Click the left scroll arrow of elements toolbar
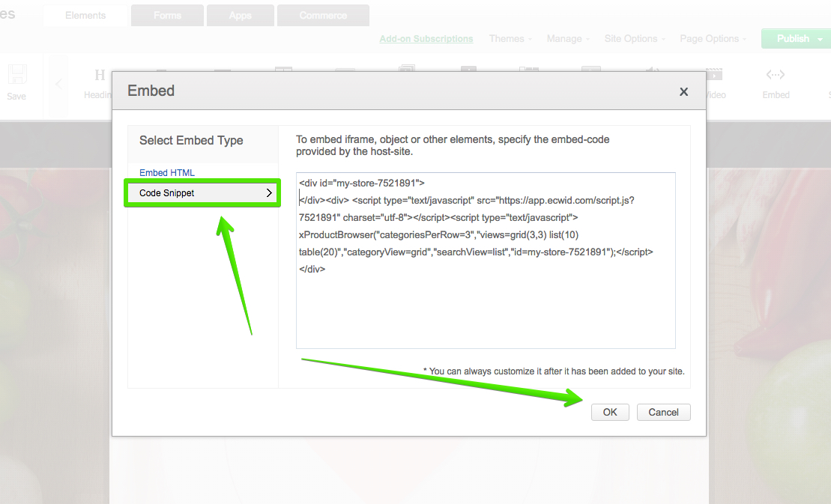 [x=58, y=85]
